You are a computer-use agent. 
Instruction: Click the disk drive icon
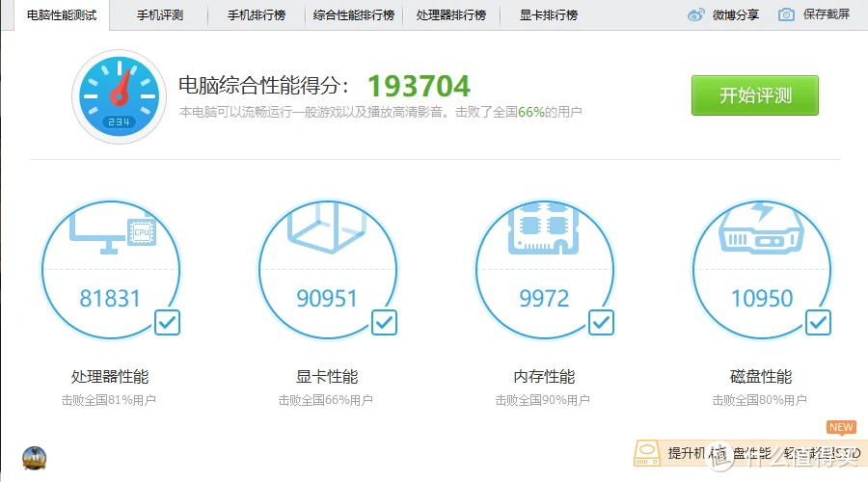click(x=761, y=228)
